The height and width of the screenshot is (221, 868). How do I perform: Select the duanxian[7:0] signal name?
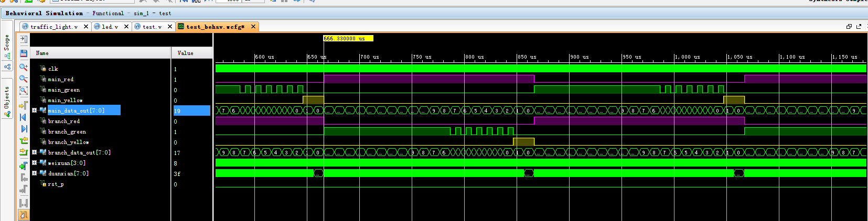pos(68,173)
